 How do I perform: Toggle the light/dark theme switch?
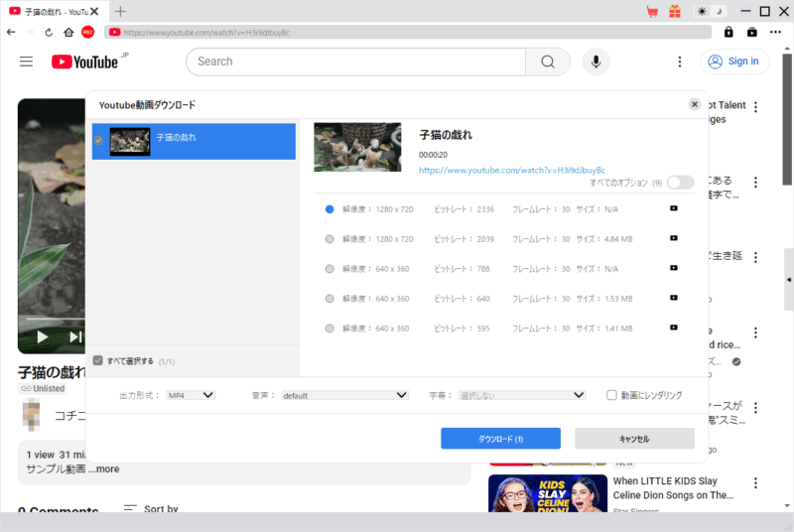pos(710,12)
